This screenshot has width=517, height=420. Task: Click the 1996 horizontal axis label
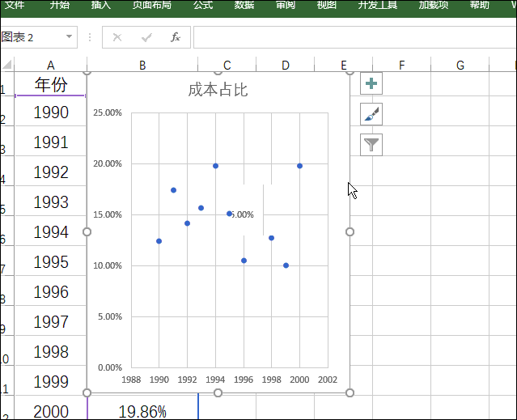244,380
